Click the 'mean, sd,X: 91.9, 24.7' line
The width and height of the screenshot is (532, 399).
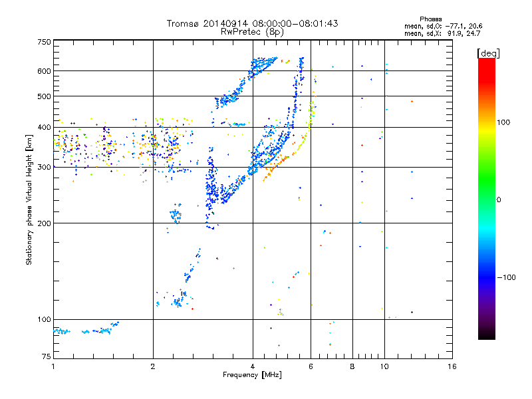click(442, 34)
